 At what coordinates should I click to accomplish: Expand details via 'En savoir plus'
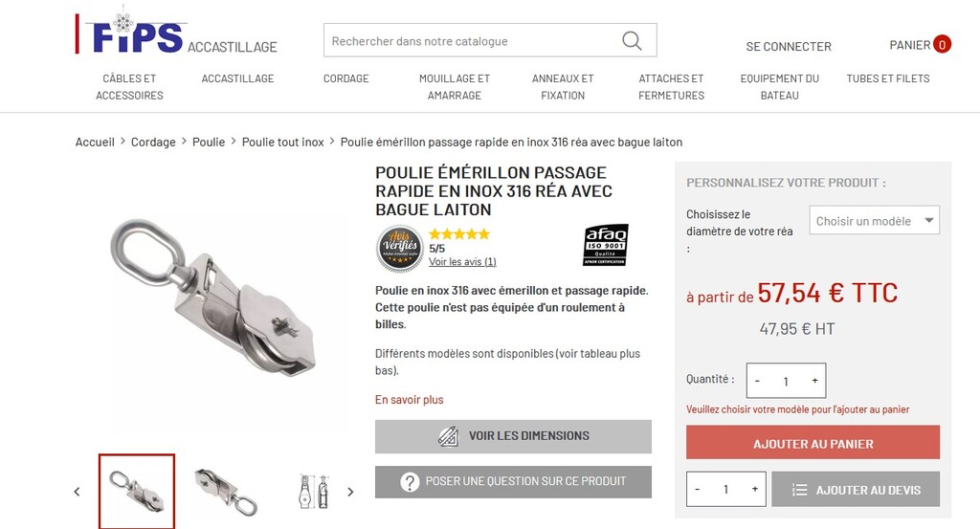click(x=410, y=400)
